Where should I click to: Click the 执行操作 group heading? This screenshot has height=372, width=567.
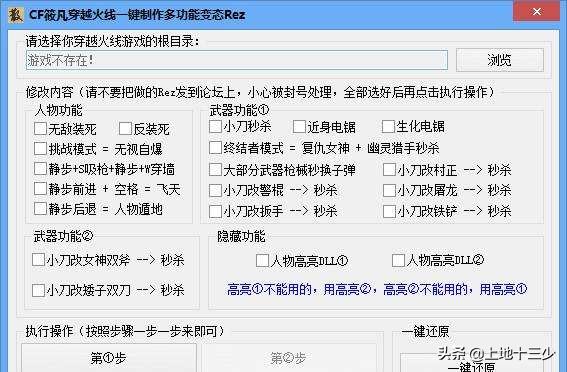pyautogui.click(x=125, y=331)
